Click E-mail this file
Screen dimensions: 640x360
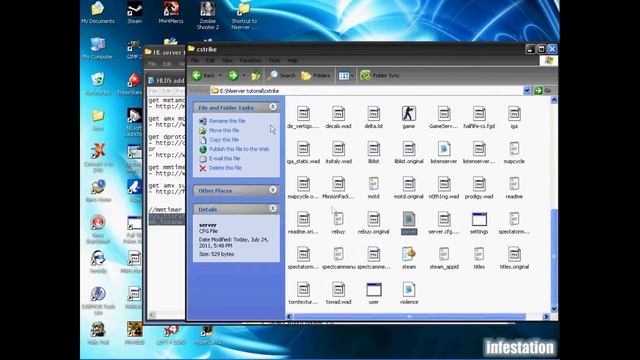click(224, 159)
